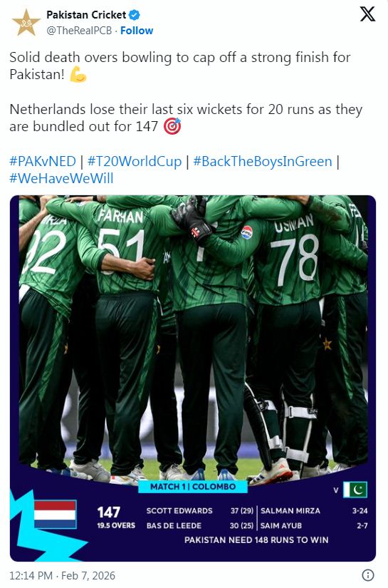The width and height of the screenshot is (388, 588).
Task: Open the 12:14 PM Feb 7, 2026 timestamp
Action: coord(62,575)
